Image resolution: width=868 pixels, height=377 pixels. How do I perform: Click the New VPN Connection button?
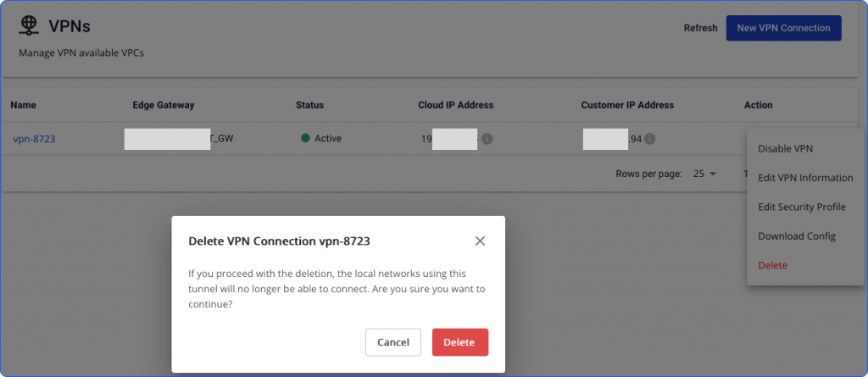783,28
